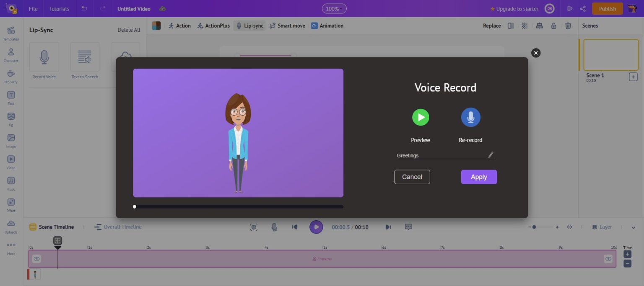Image resolution: width=644 pixels, height=286 pixels.
Task: Open the Layer dropdown above the timeline
Action: (x=602, y=227)
